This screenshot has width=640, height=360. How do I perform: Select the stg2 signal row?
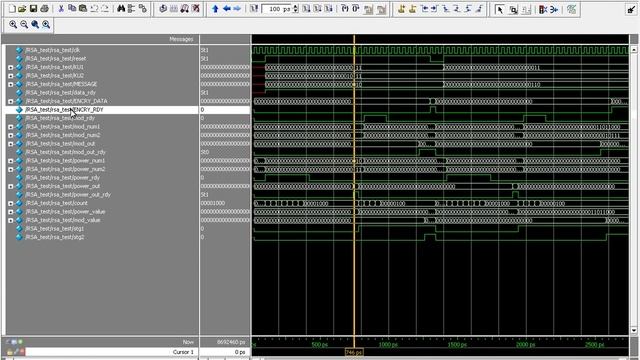102,237
